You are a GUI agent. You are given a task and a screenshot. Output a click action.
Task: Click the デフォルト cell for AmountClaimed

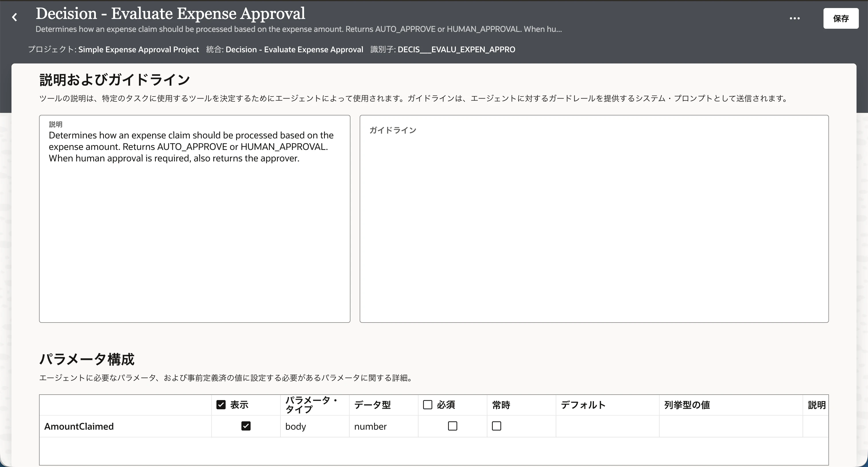click(608, 426)
